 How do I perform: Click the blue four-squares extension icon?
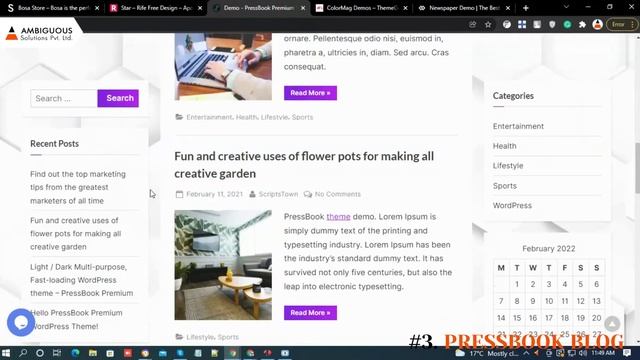pos(522,24)
